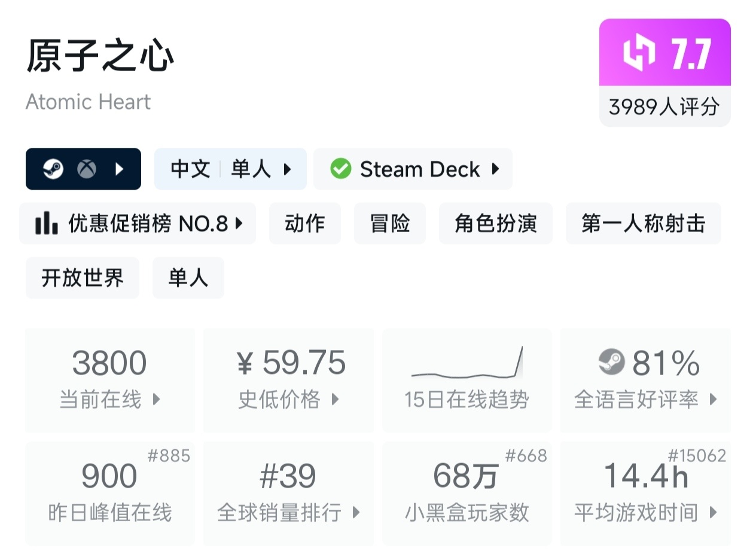This screenshot has height=554, width=756.
Task: Click the Steam logo next to 81%
Action: tap(611, 363)
